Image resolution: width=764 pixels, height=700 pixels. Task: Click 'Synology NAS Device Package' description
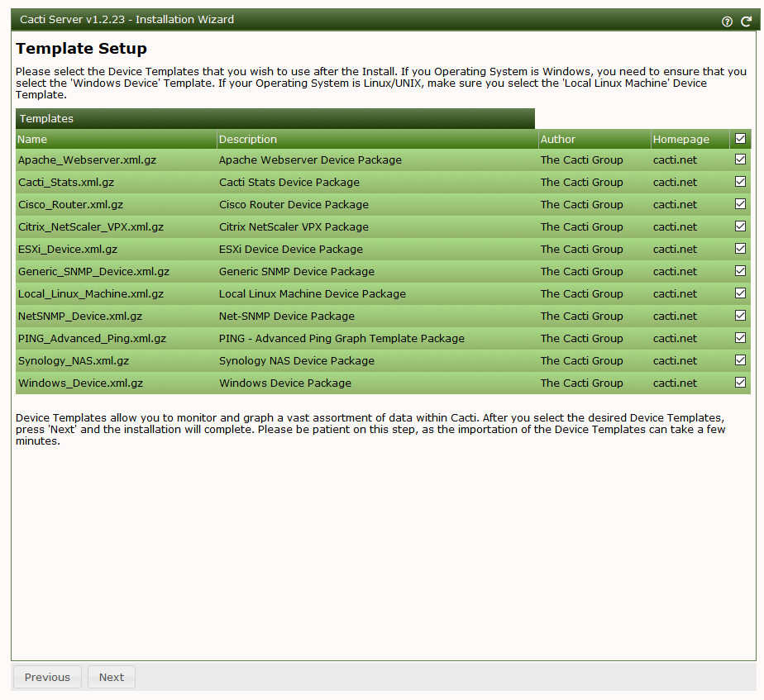(297, 361)
